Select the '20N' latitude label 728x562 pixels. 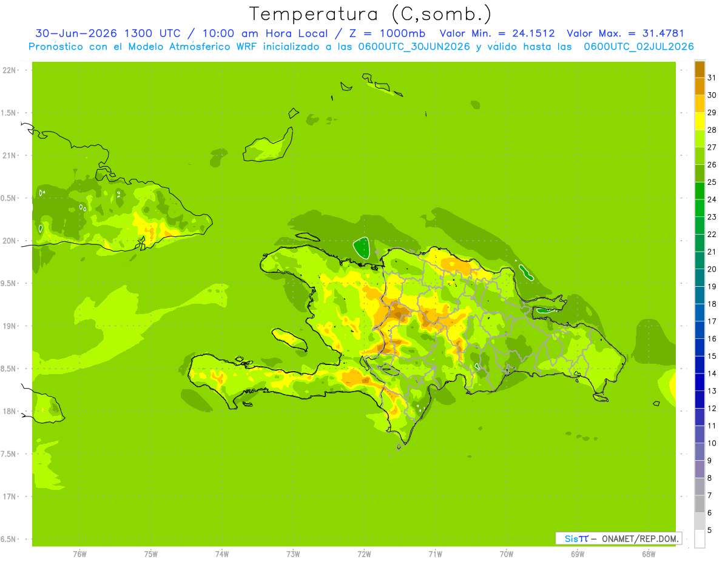pyautogui.click(x=9, y=241)
